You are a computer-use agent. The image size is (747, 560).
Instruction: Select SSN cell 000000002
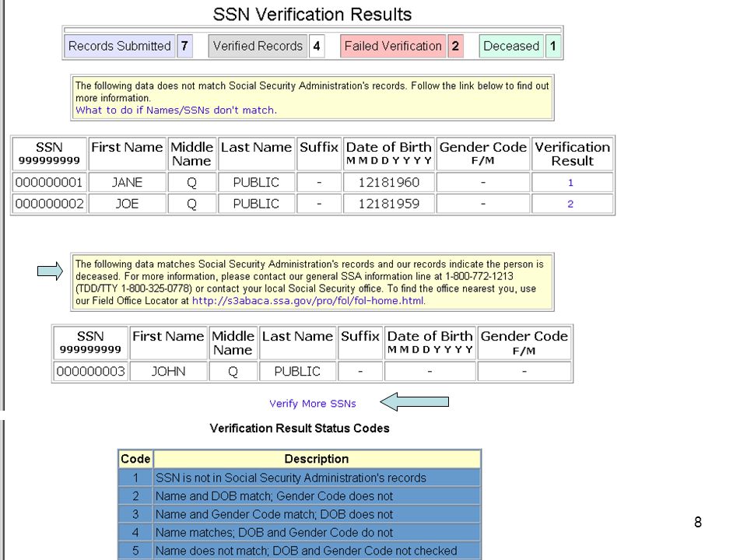tap(49, 204)
